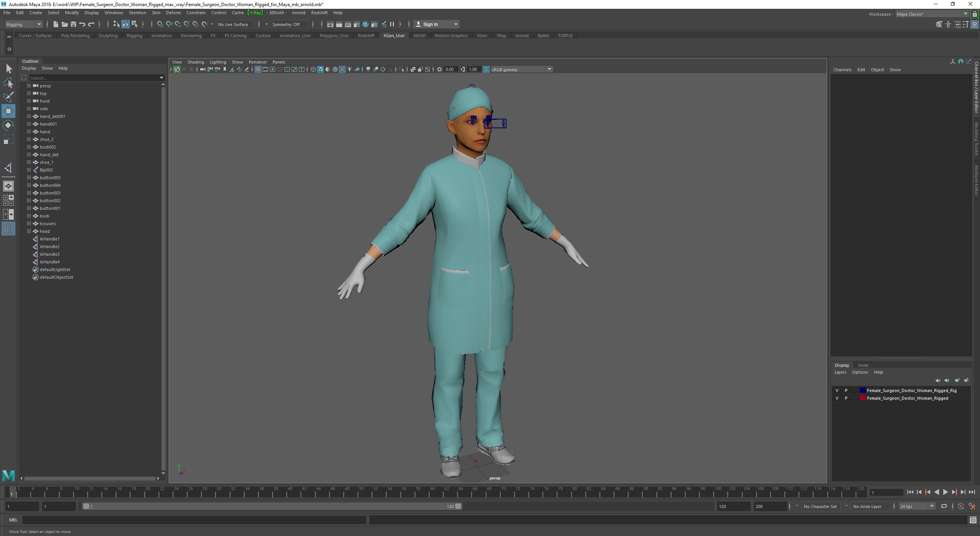Click the No Live Surface field
The height and width of the screenshot is (536, 980).
(235, 24)
